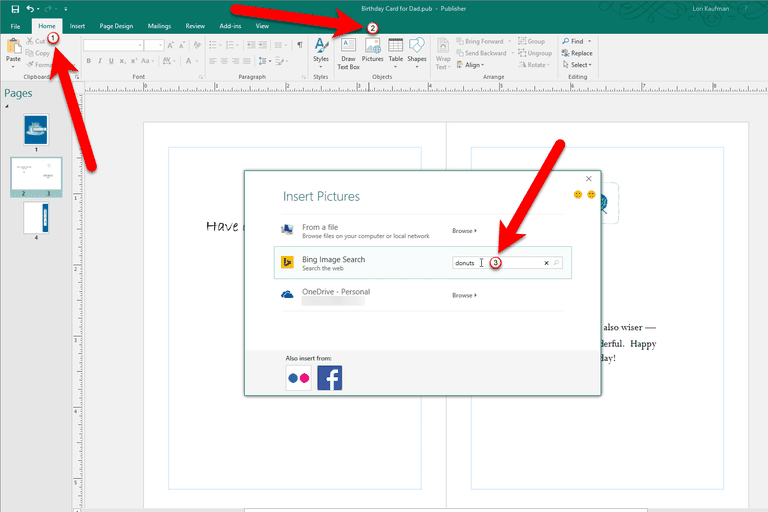Toggle Align Text Right
The image size is (768, 512).
(235, 61)
